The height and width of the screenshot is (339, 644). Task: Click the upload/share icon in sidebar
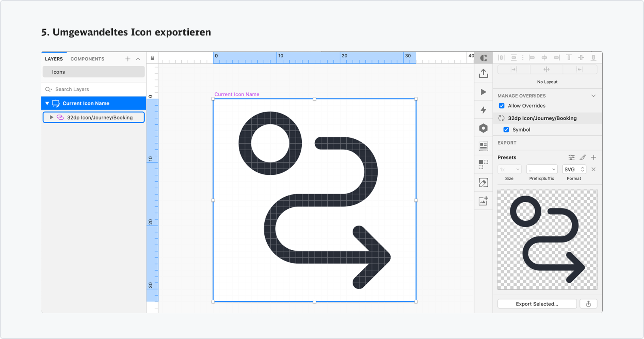click(483, 73)
